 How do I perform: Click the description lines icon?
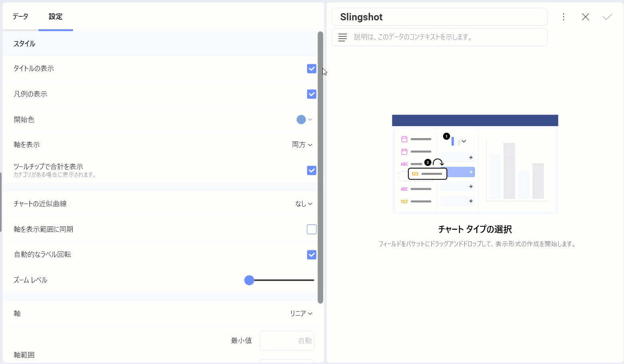coord(342,37)
